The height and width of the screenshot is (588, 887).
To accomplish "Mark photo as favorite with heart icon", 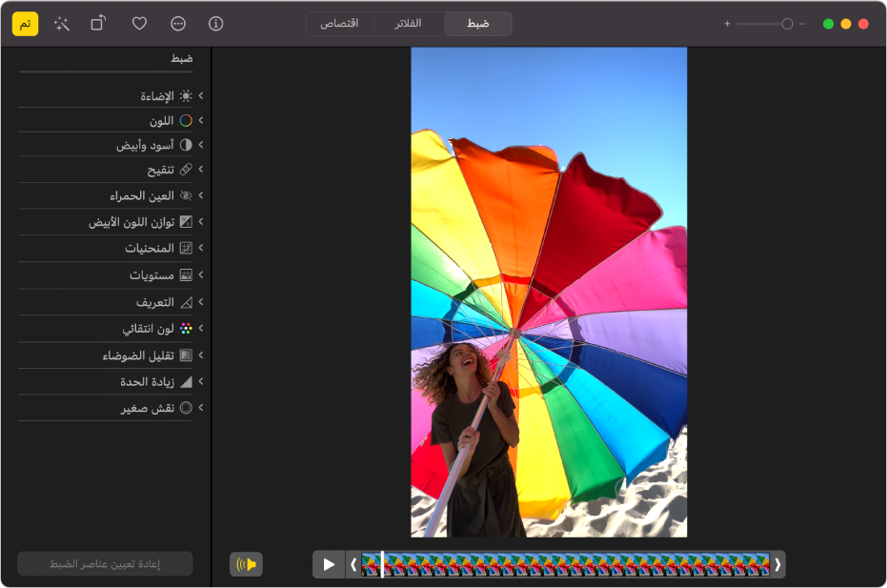I will [x=139, y=24].
